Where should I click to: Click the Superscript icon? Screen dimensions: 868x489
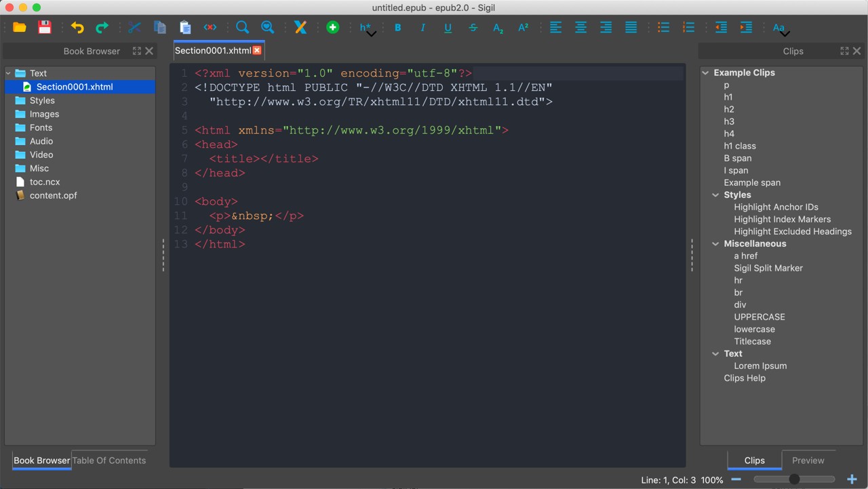[x=523, y=28]
